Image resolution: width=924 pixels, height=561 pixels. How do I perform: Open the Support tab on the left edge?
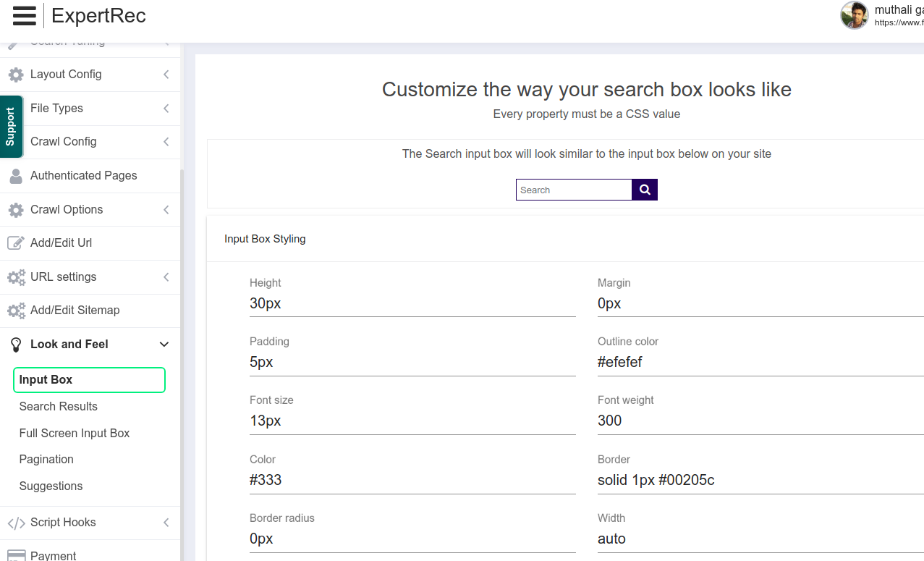coord(11,127)
